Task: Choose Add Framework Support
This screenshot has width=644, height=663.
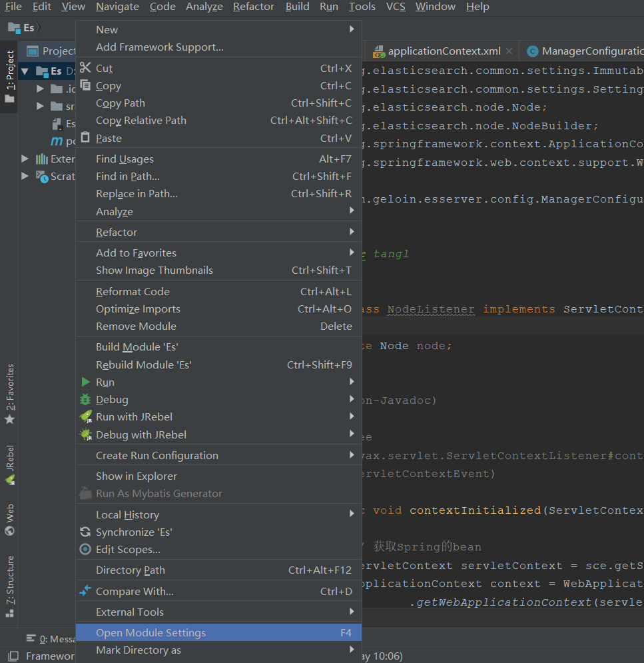Action: click(218, 47)
